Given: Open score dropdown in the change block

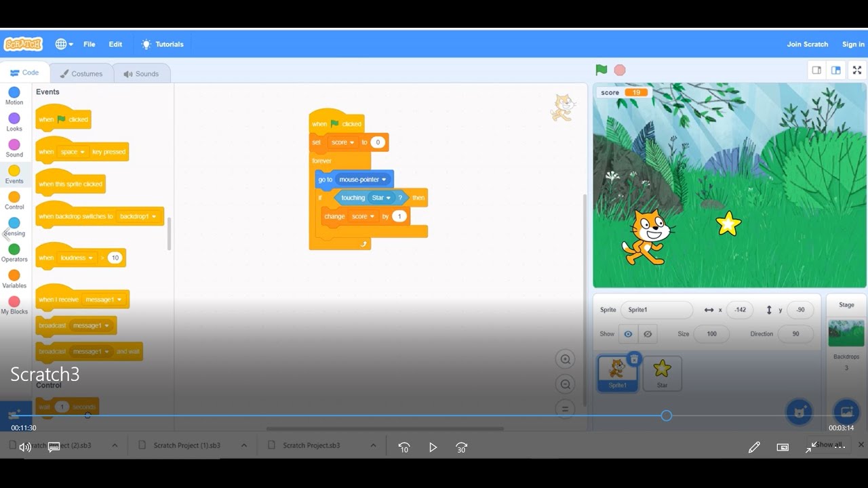Looking at the screenshot, I should [x=363, y=216].
